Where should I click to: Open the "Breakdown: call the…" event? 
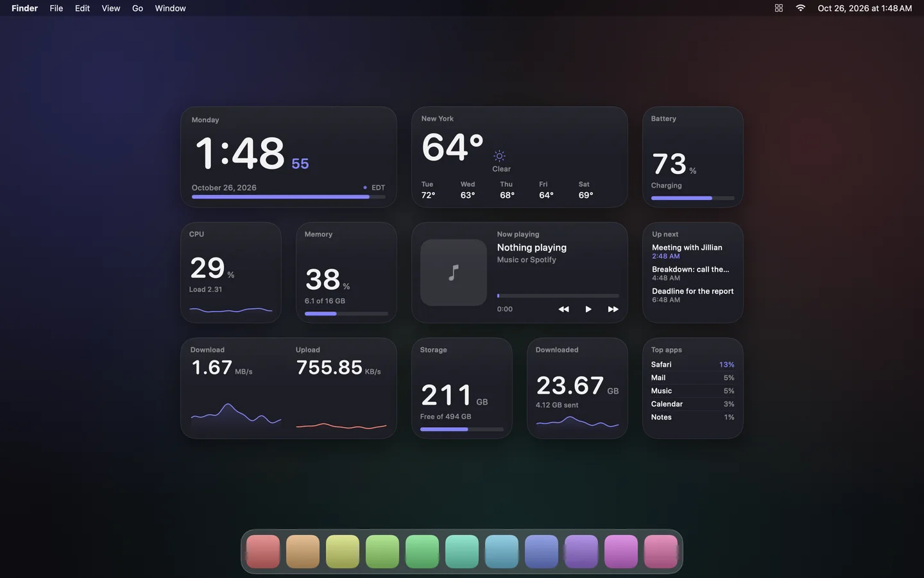click(x=693, y=273)
